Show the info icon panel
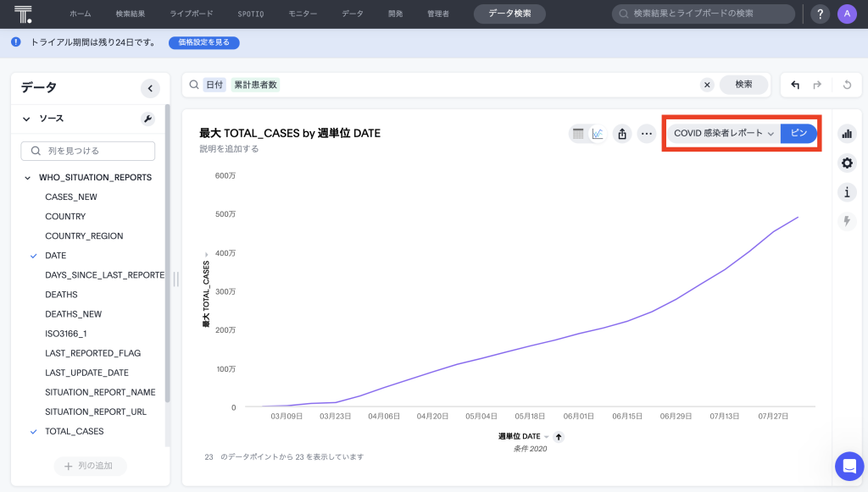The height and width of the screenshot is (492, 868). pos(846,192)
